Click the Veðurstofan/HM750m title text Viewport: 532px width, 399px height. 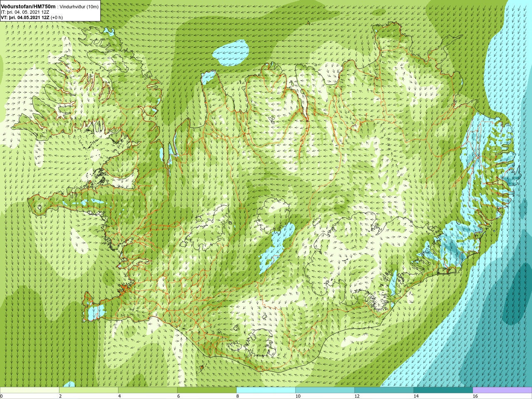28,7
